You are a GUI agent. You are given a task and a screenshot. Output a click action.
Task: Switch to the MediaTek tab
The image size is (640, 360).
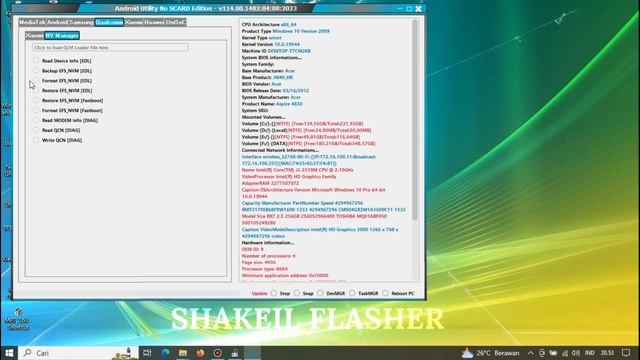(x=32, y=22)
